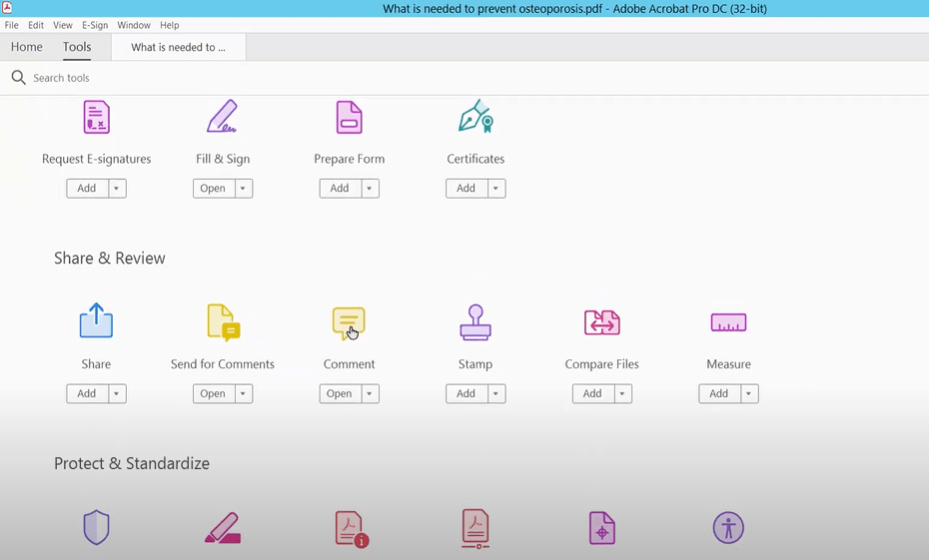Expand dropdown arrow next to Fill & Sign Open
Image resolution: width=929 pixels, height=560 pixels.
[244, 189]
